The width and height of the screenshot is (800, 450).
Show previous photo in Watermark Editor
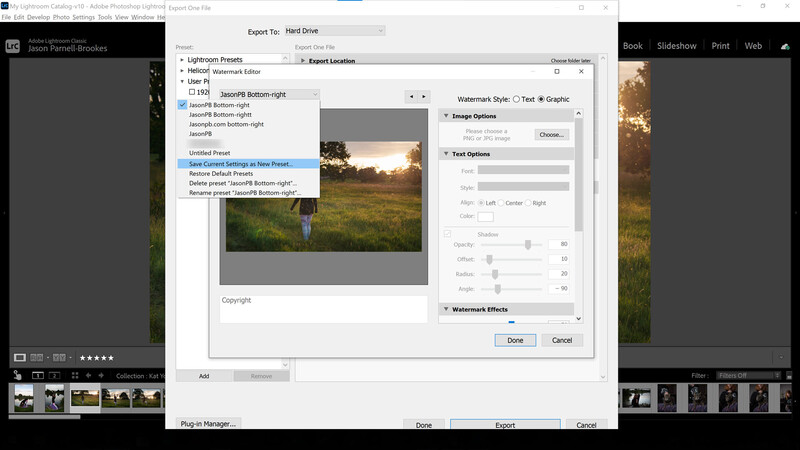[x=411, y=96]
